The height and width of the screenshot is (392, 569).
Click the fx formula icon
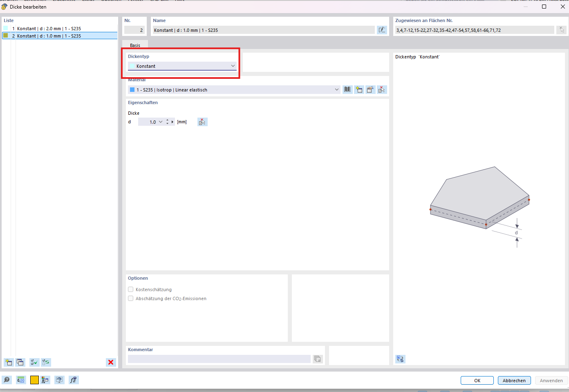[x=73, y=380]
